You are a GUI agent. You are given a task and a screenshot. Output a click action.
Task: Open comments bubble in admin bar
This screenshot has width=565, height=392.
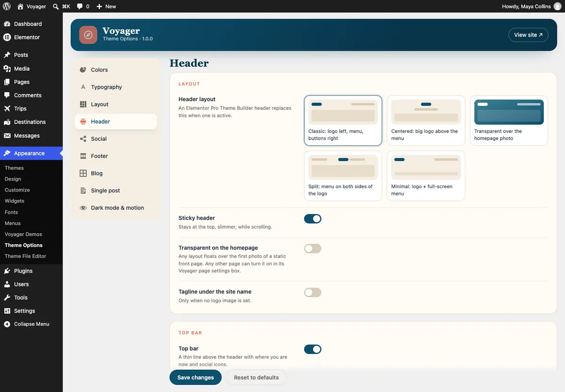80,7
